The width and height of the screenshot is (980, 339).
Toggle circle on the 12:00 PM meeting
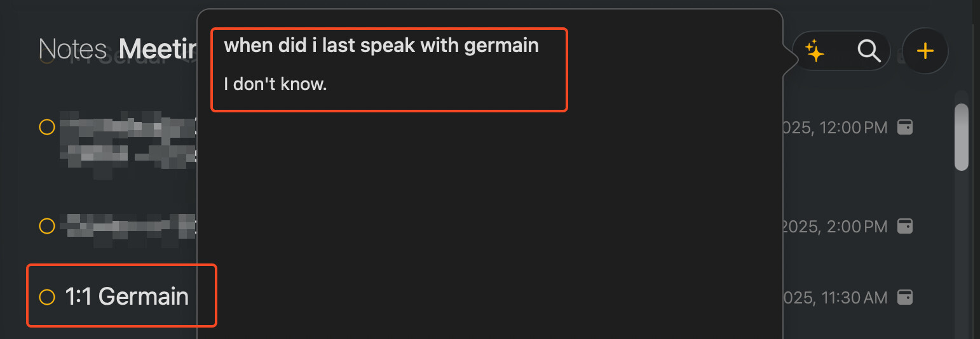pyautogui.click(x=47, y=127)
